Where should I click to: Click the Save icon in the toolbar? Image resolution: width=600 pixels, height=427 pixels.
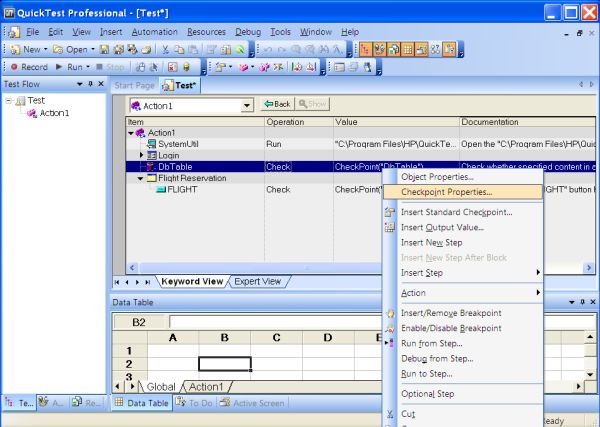click(x=104, y=49)
